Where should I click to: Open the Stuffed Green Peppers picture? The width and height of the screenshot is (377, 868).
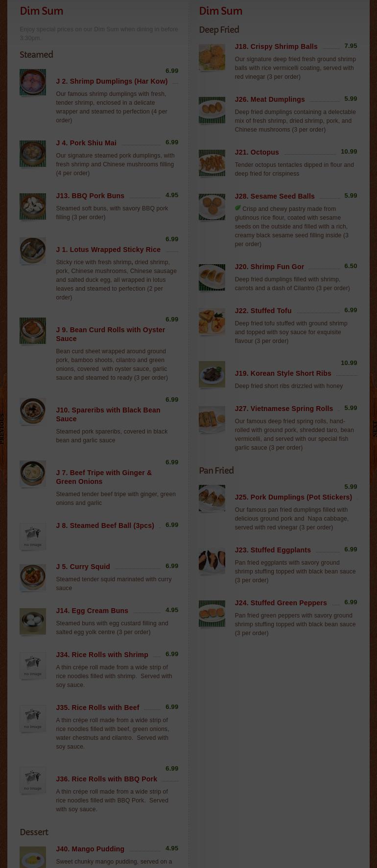click(212, 614)
